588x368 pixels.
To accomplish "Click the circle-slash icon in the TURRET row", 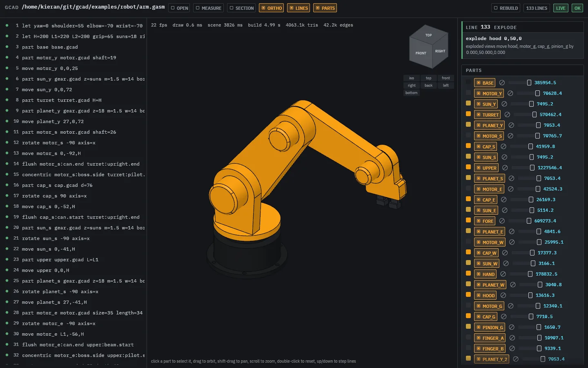I will coord(507,114).
